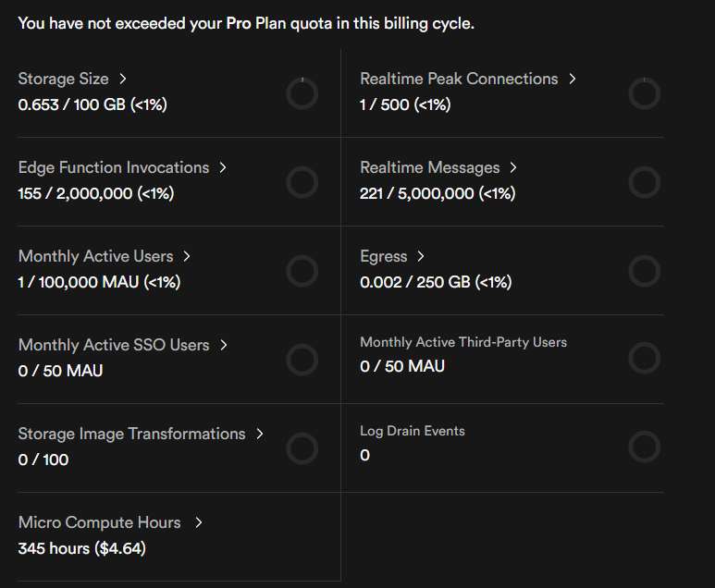
Task: Select the Storage Image Transformations label
Action: point(131,434)
